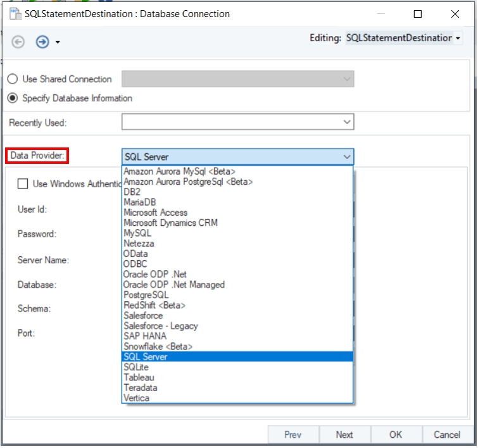This screenshot has width=478, height=448.
Task: Click the forward navigation arrow icon
Action: click(x=42, y=42)
